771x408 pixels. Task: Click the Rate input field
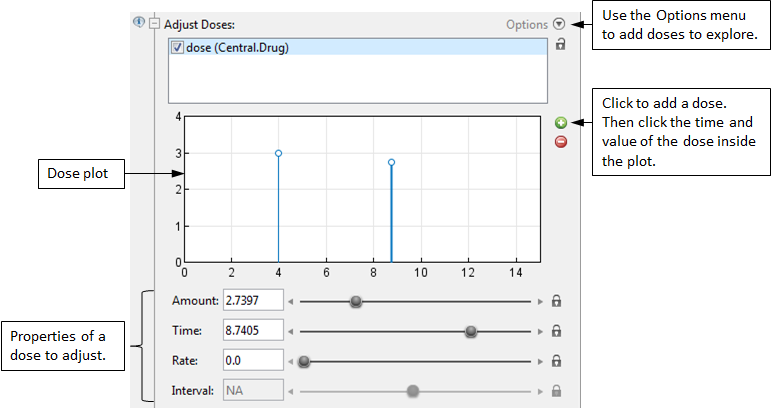254,361
